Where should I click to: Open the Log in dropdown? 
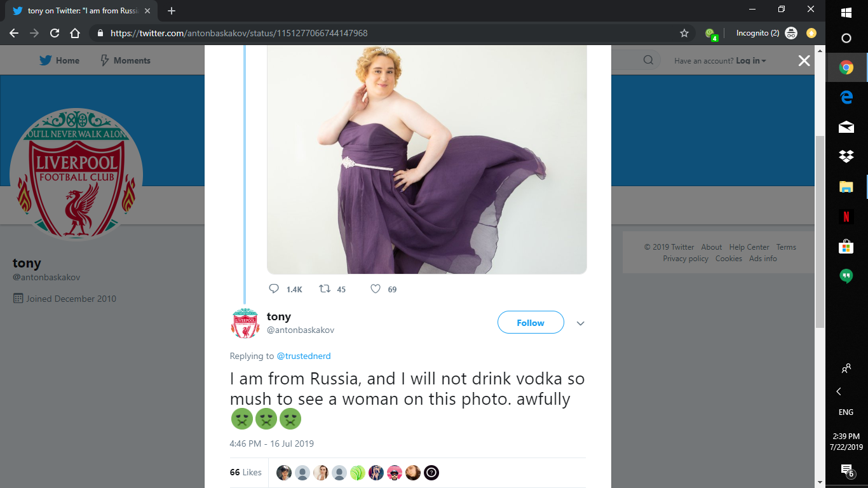(751, 61)
